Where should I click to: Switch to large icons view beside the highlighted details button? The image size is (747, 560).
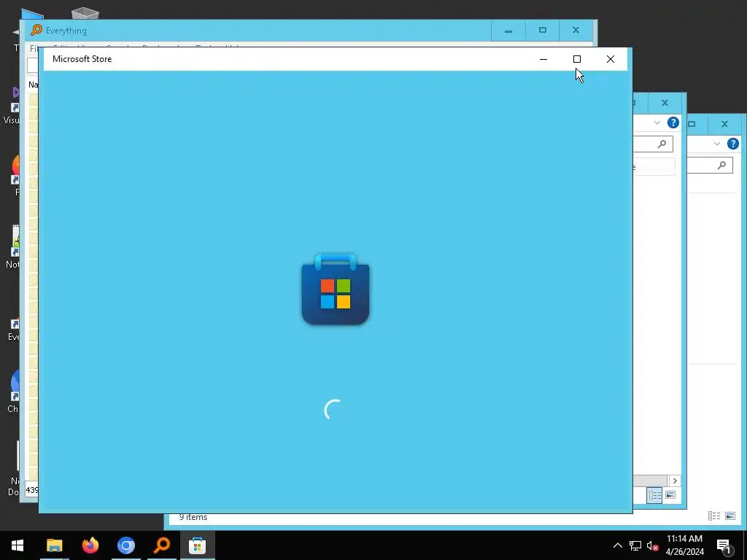tap(670, 495)
